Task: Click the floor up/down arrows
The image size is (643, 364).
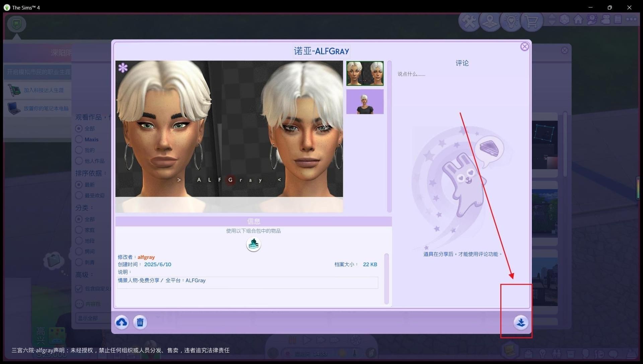Action: (552, 19)
